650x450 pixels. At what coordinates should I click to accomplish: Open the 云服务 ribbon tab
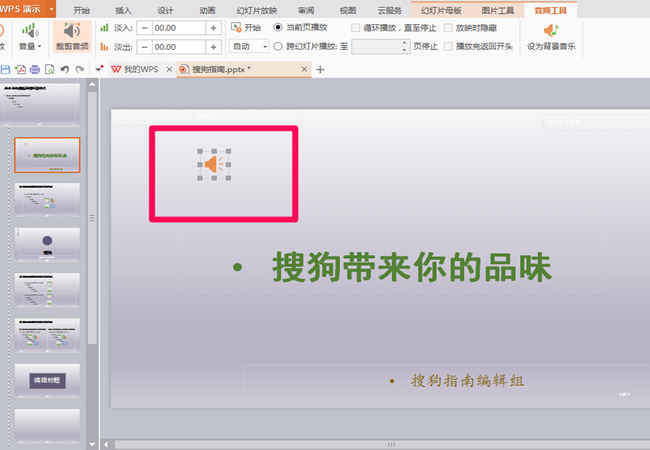[x=390, y=10]
